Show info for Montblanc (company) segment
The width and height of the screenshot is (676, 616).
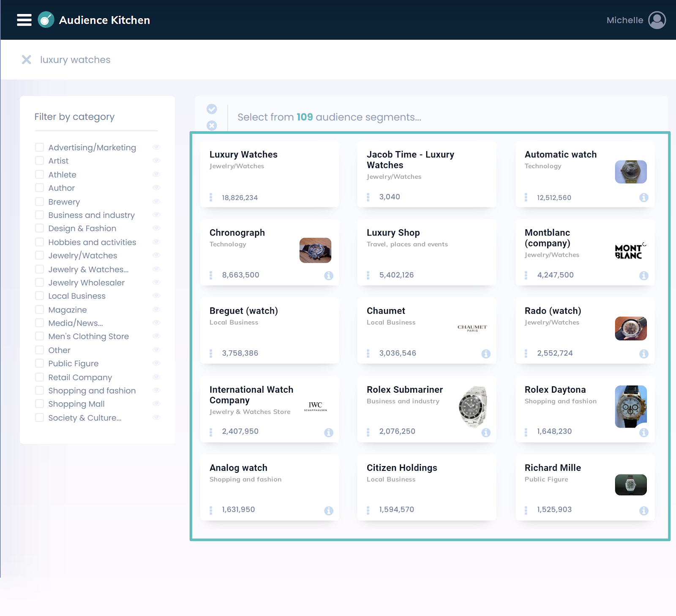pos(644,276)
